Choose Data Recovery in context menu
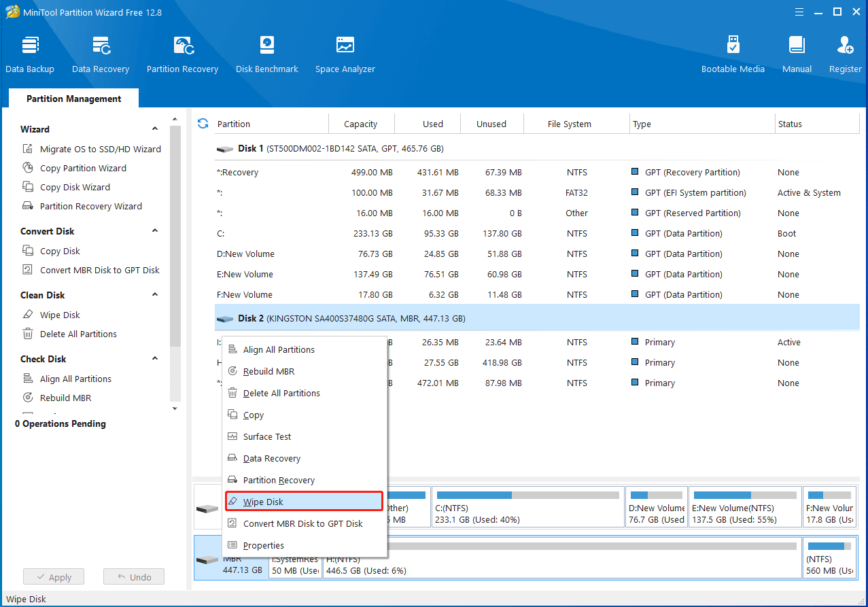868x607 pixels. point(305,458)
